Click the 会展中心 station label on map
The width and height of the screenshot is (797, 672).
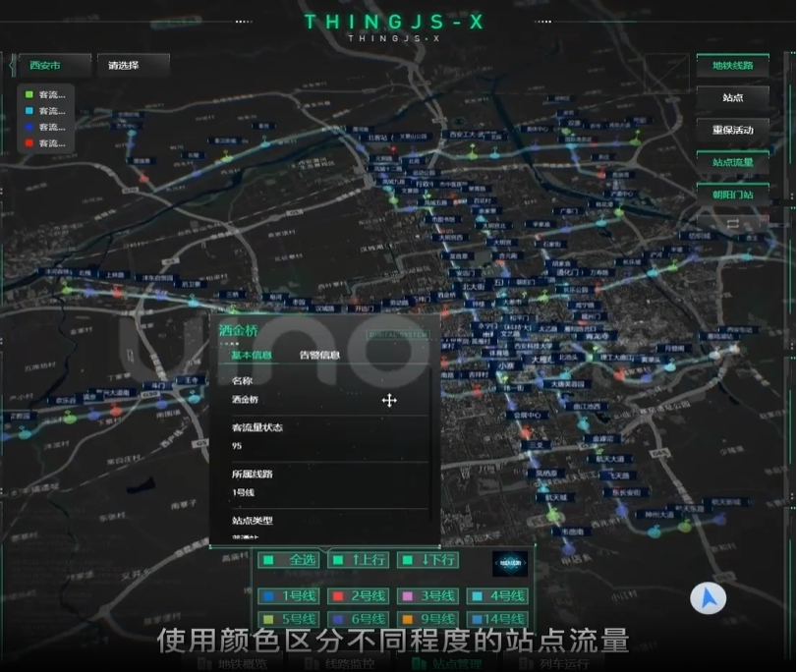point(527,415)
